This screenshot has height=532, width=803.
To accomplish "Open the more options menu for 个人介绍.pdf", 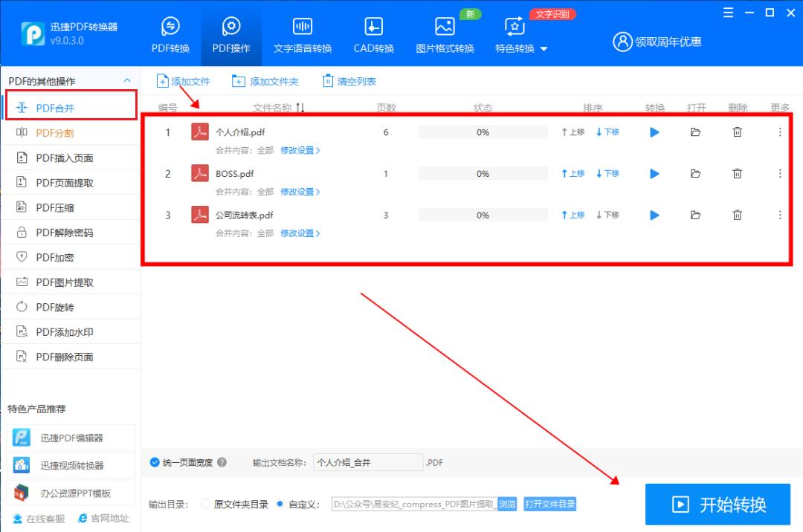I will pos(779,132).
